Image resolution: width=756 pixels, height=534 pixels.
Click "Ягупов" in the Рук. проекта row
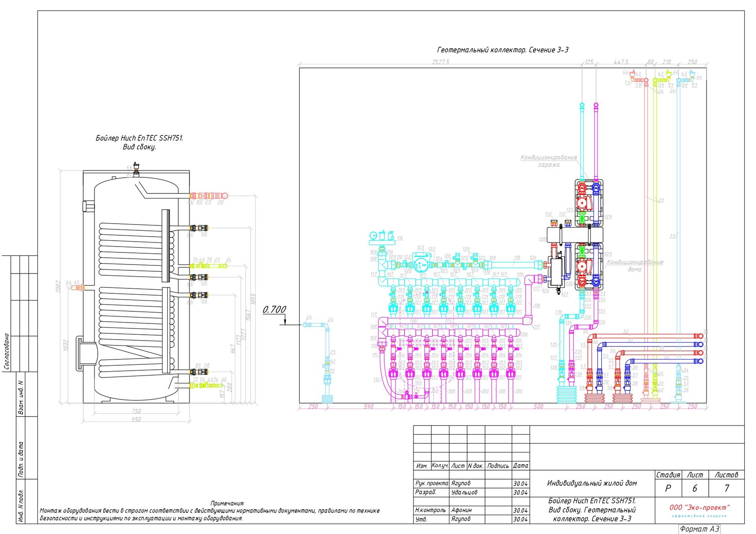[461, 484]
